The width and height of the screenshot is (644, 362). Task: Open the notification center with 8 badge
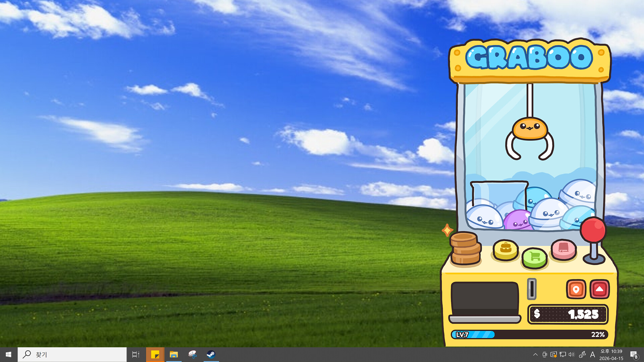pos(634,354)
